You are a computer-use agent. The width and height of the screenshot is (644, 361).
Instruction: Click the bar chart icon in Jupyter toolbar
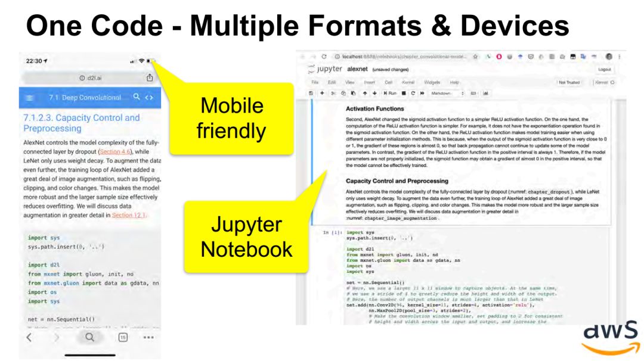click(x=486, y=93)
